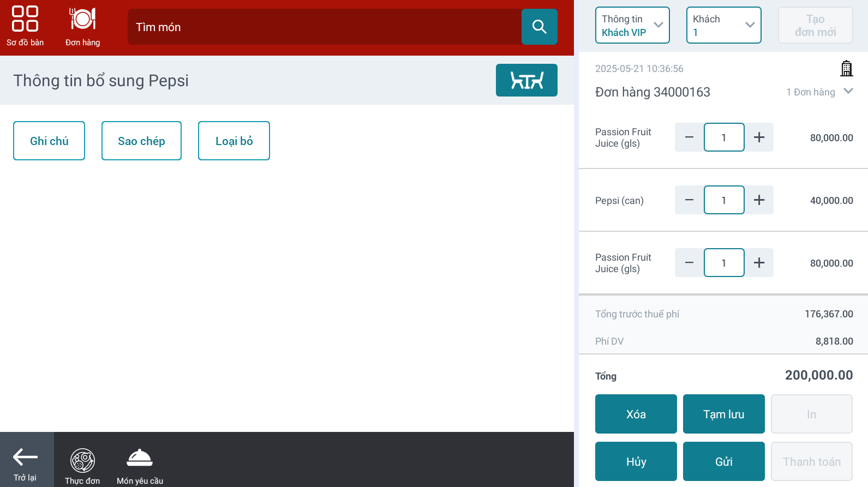Screen dimensions: 868x487
Task: Click the Sao chép copy button
Action: [141, 141]
